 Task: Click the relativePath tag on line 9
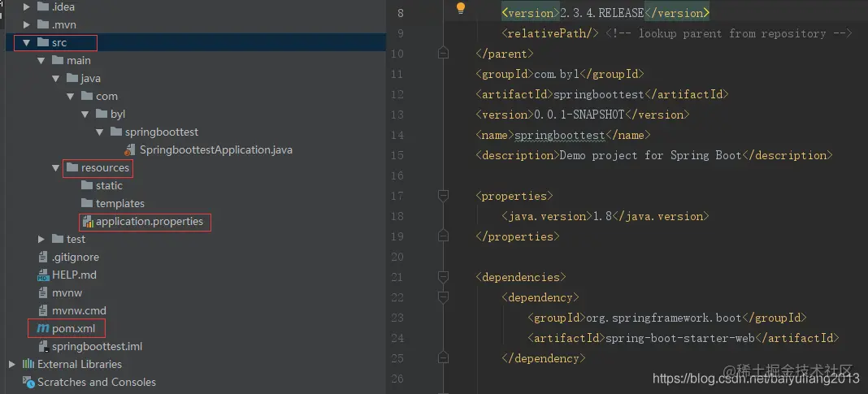550,33
